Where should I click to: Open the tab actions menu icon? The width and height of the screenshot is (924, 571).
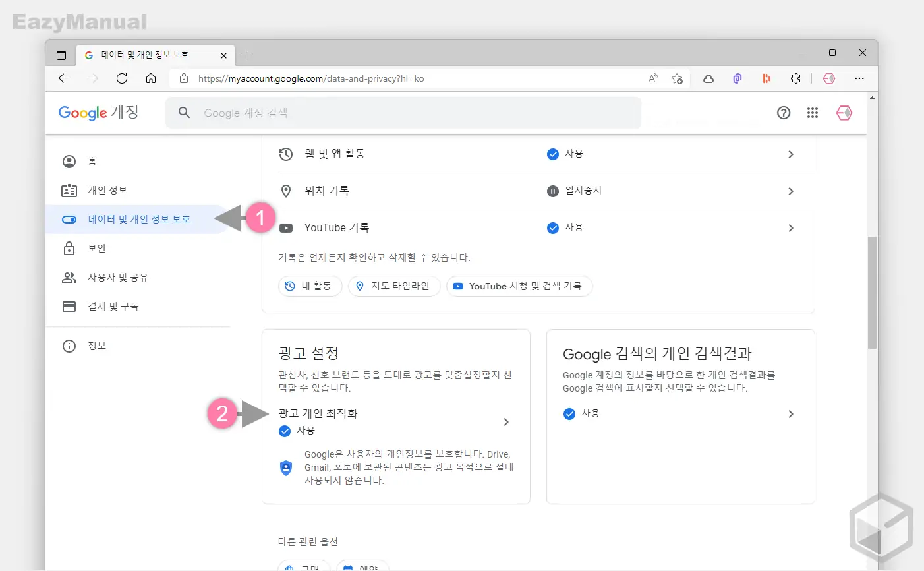pos(61,55)
